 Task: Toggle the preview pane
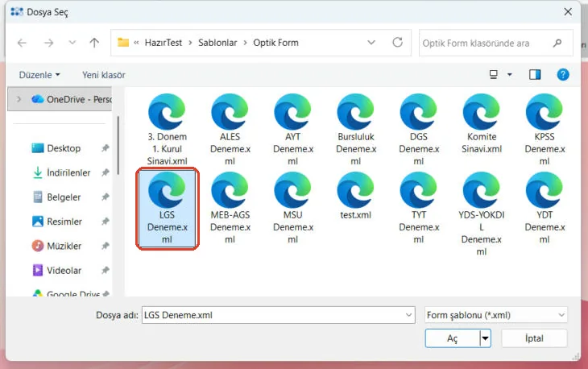535,75
